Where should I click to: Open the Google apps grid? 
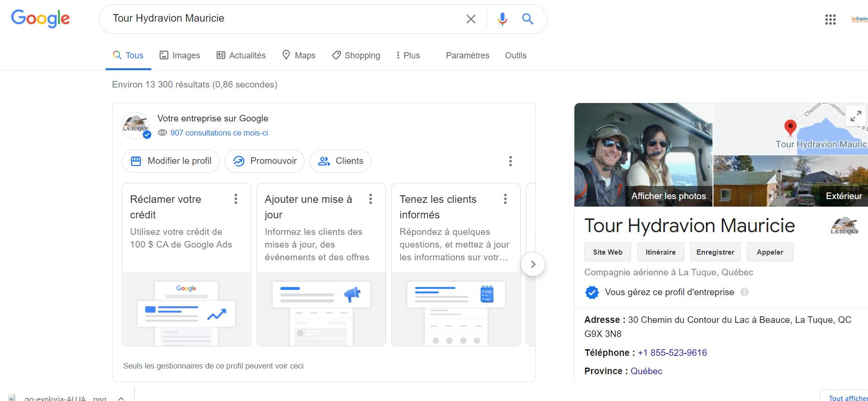(830, 19)
